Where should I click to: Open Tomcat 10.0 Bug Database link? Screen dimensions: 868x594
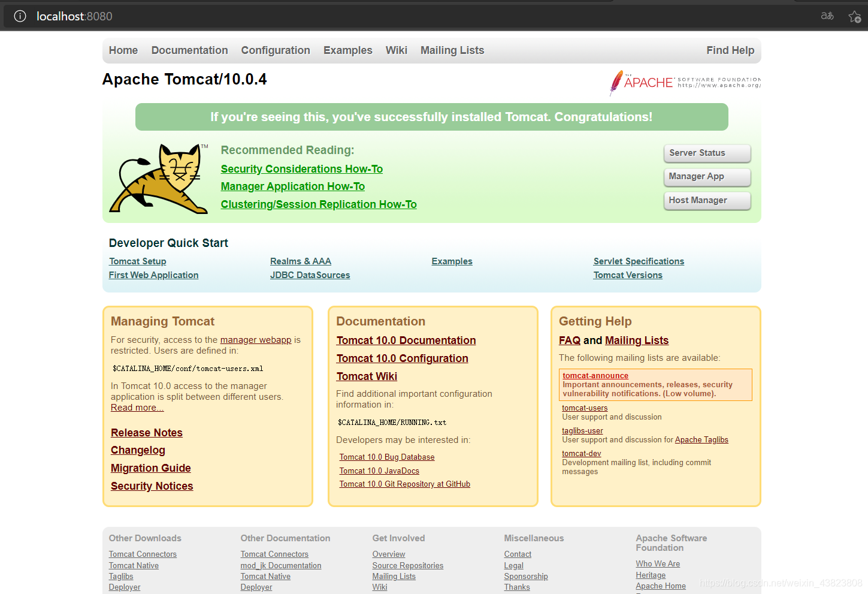(387, 457)
